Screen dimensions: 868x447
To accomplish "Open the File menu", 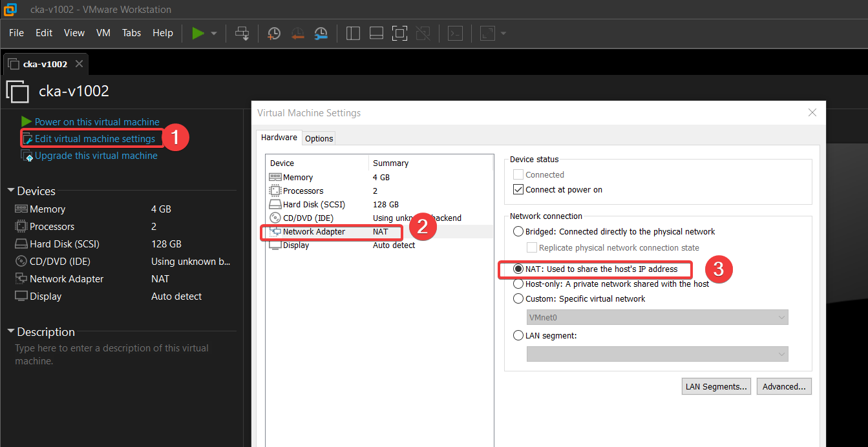I will point(16,33).
